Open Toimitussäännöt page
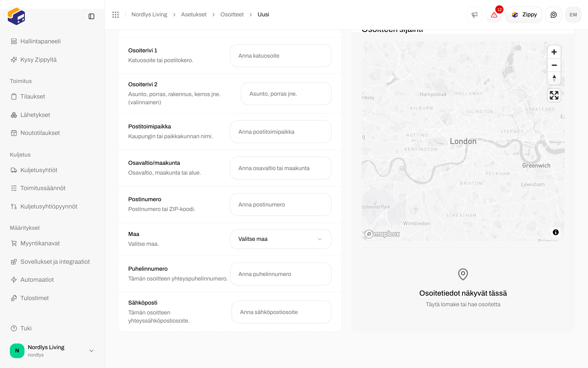The image size is (588, 368). [x=52, y=188]
